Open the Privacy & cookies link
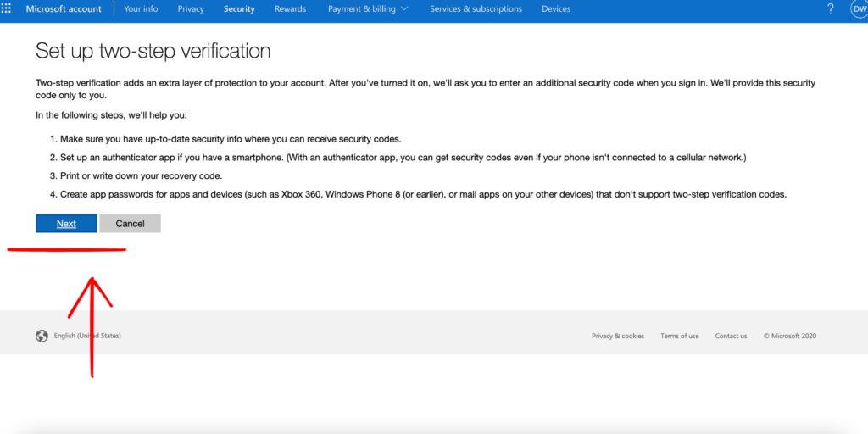The width and height of the screenshot is (868, 434). [618, 336]
